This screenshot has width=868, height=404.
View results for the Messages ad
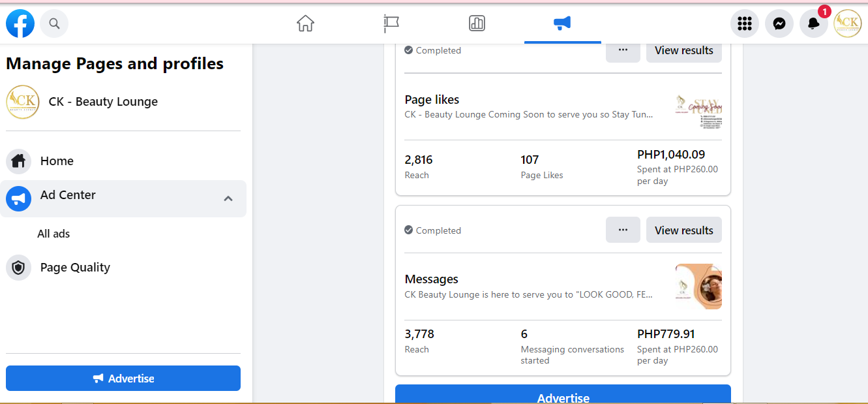(684, 230)
